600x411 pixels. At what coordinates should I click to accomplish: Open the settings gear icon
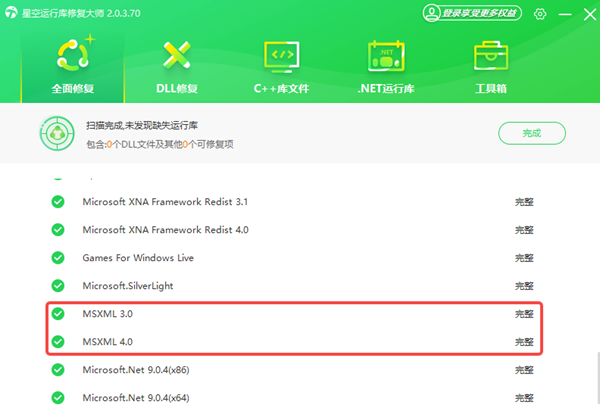click(x=540, y=14)
